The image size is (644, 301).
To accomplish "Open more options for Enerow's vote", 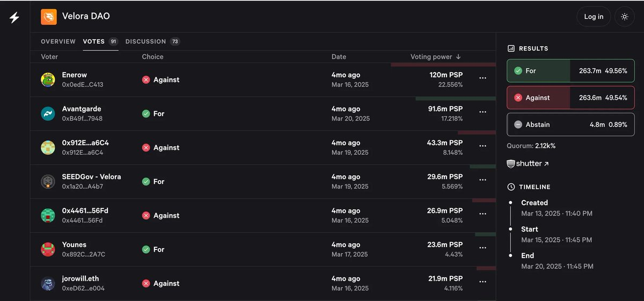I will tap(482, 78).
